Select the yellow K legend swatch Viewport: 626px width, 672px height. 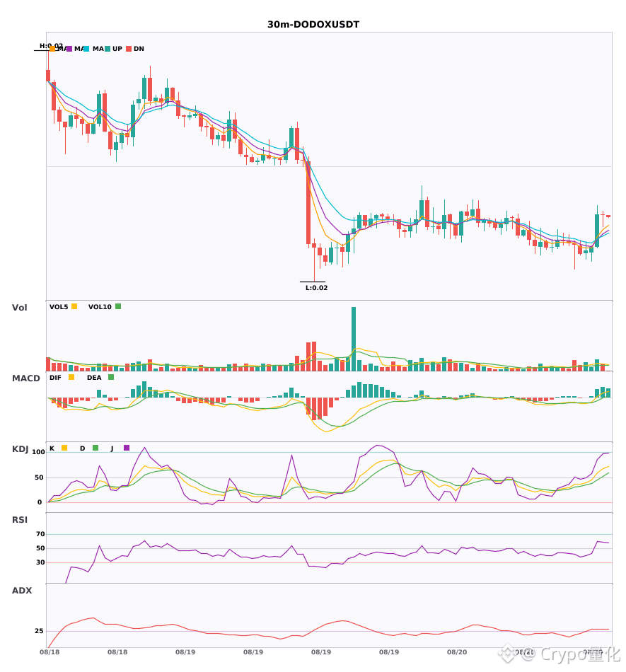[x=64, y=448]
